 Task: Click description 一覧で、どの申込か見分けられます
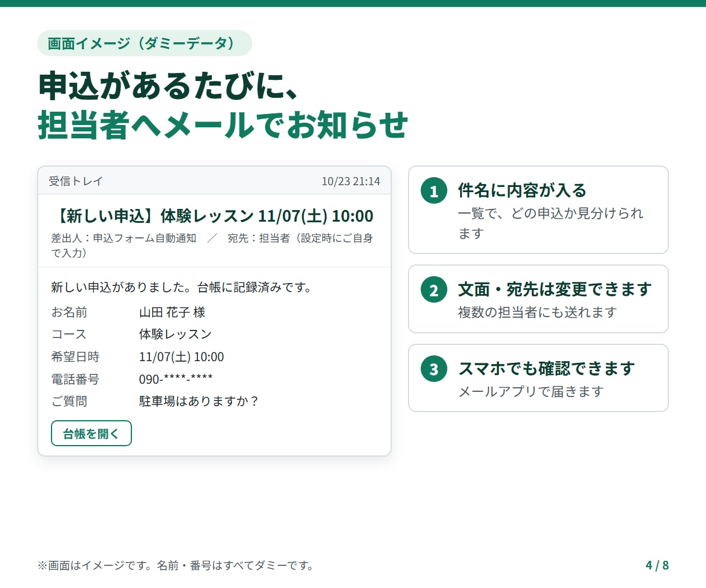coord(550,223)
